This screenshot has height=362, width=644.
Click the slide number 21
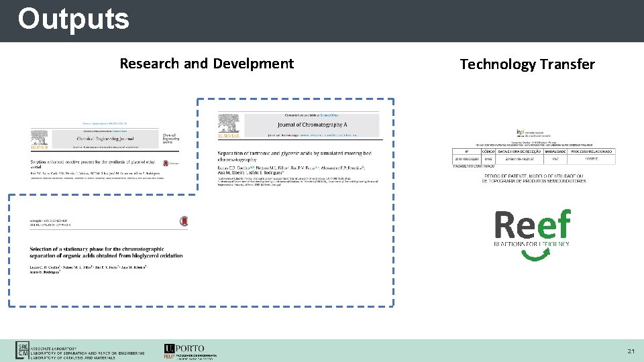coord(631,351)
